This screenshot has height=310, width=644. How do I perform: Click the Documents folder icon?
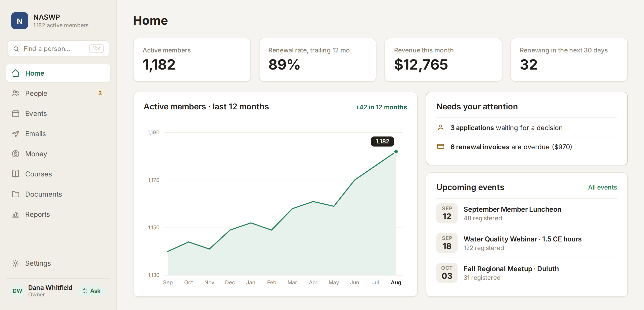16,194
